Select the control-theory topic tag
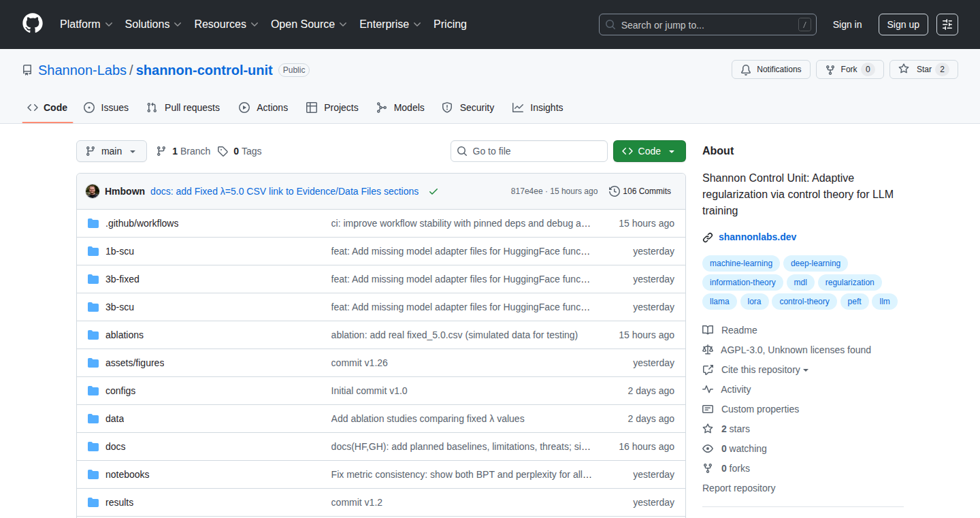This screenshot has height=518, width=980. pos(804,302)
